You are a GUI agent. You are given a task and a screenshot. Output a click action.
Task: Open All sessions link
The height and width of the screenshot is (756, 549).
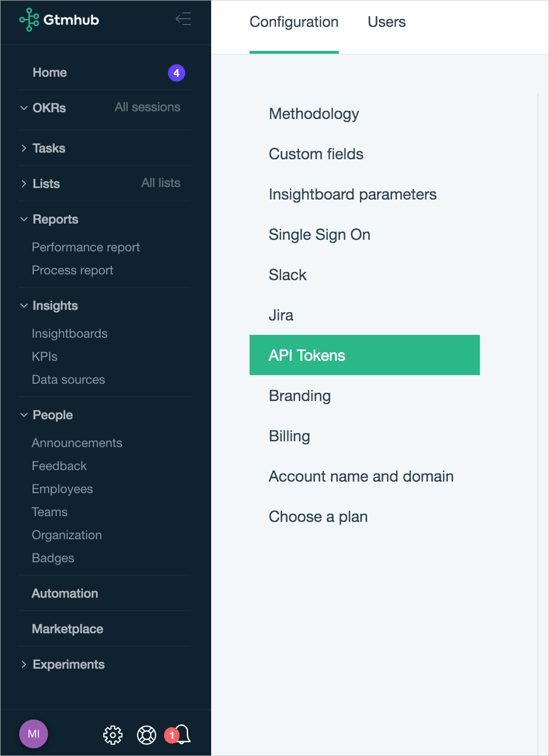click(147, 107)
